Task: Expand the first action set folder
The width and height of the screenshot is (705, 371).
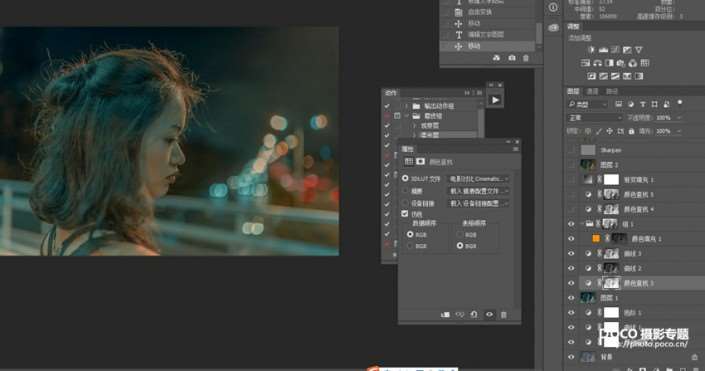Action: (406, 106)
